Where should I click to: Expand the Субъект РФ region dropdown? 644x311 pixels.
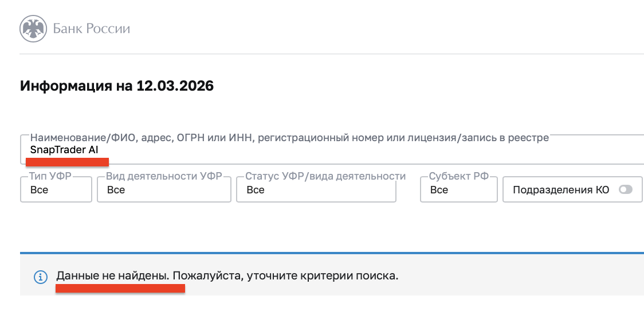(x=458, y=190)
